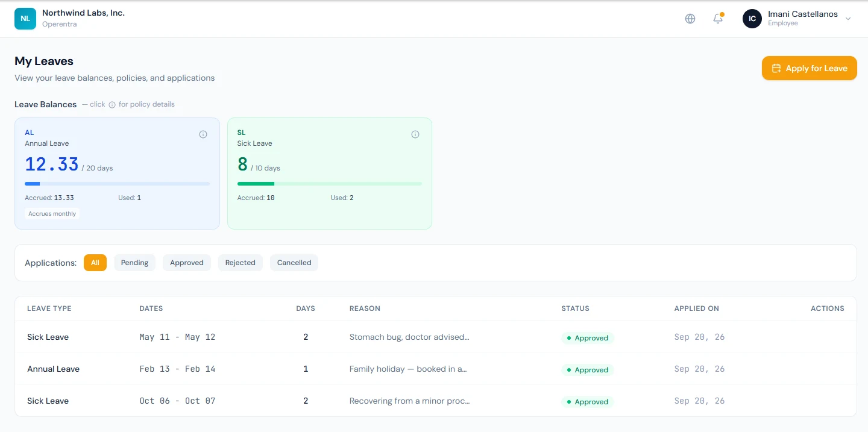Viewport: 868px width, 432px height.
Task: Click the Accrued 13.33 value
Action: (64, 198)
